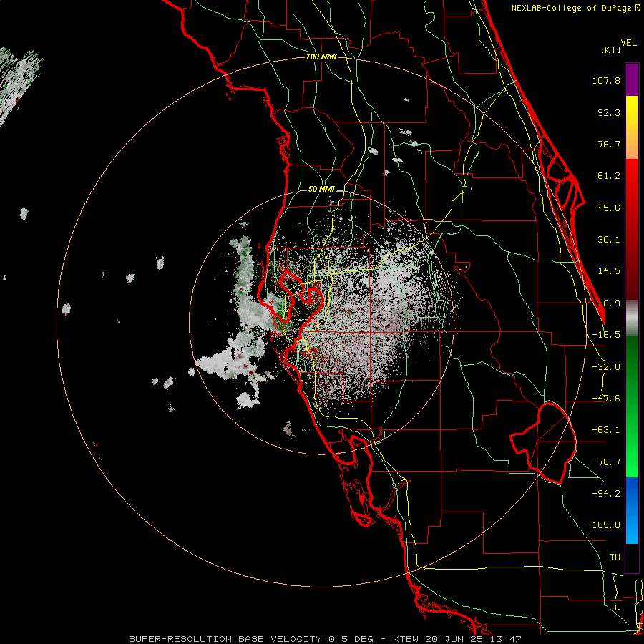Click the KTBW 20 JUN 25 13:47 timestamp
644x644 pixels.
pos(457,639)
